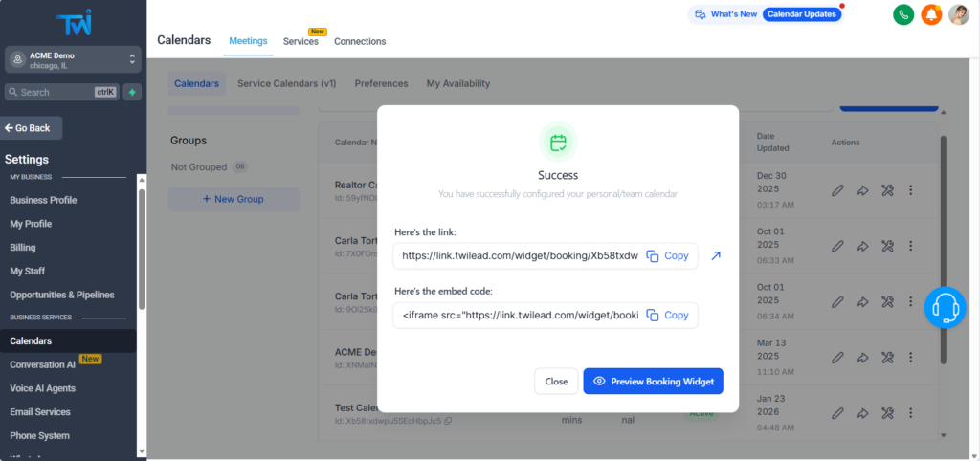
Task: Edit calendar updated 06:33 AM
Action: pyautogui.click(x=837, y=246)
